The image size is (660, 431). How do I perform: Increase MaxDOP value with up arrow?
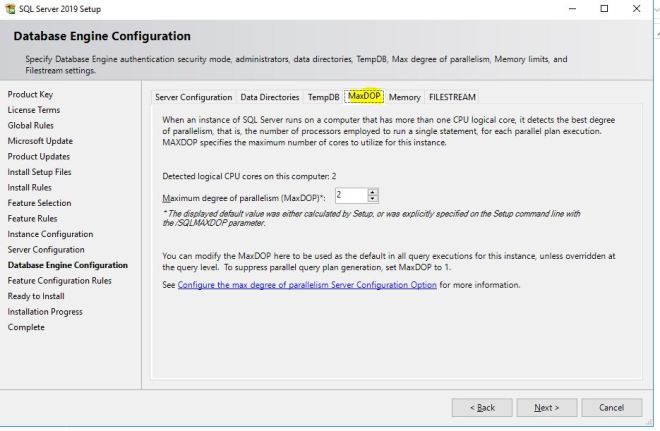click(373, 191)
